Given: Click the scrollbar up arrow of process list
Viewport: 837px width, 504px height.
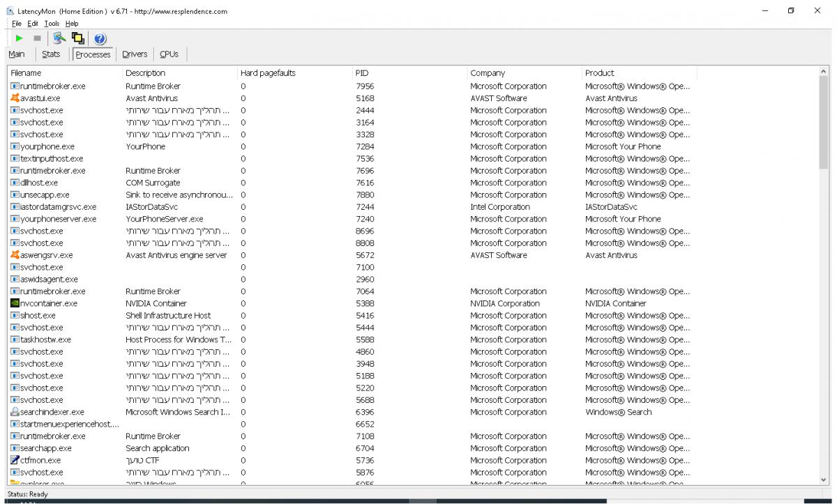Looking at the screenshot, I should click(824, 71).
